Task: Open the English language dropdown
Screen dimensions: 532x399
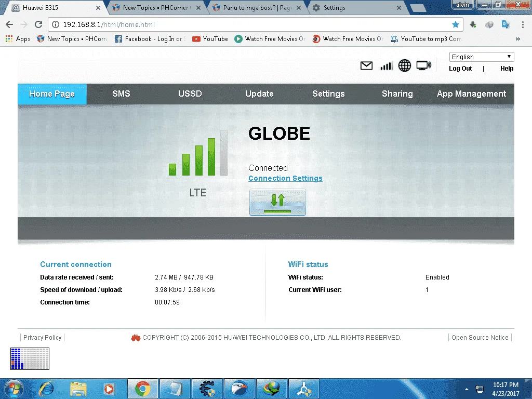Action: click(482, 57)
